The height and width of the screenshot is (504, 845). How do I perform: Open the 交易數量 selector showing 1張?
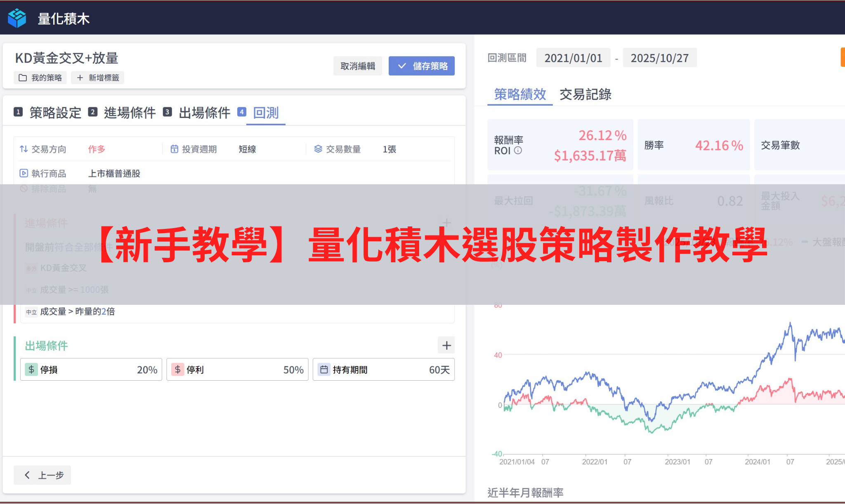389,149
